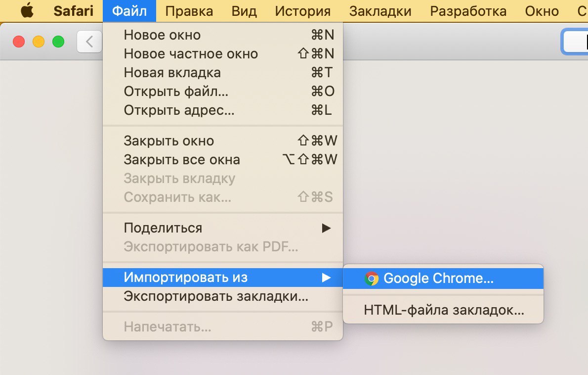Highlight Импортировать из menu item
This screenshot has height=375, width=588.
coord(223,278)
